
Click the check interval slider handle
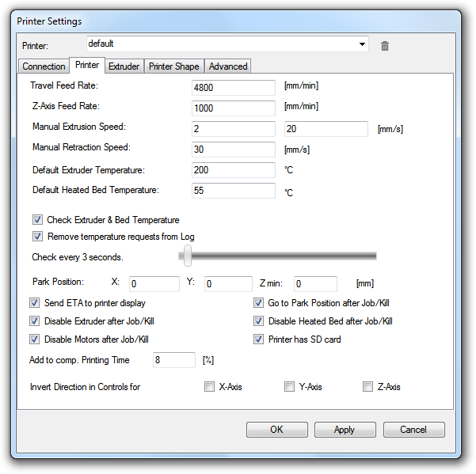(x=188, y=255)
